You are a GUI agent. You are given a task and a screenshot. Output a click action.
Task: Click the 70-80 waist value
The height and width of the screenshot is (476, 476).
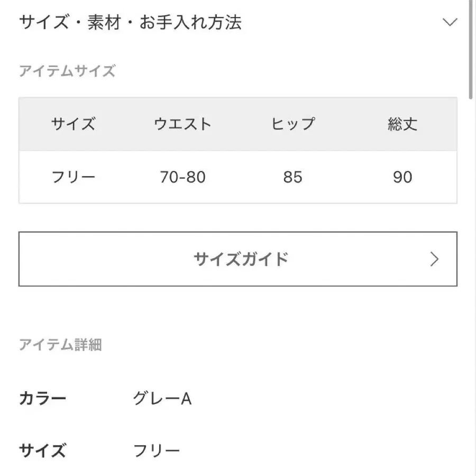tap(182, 177)
